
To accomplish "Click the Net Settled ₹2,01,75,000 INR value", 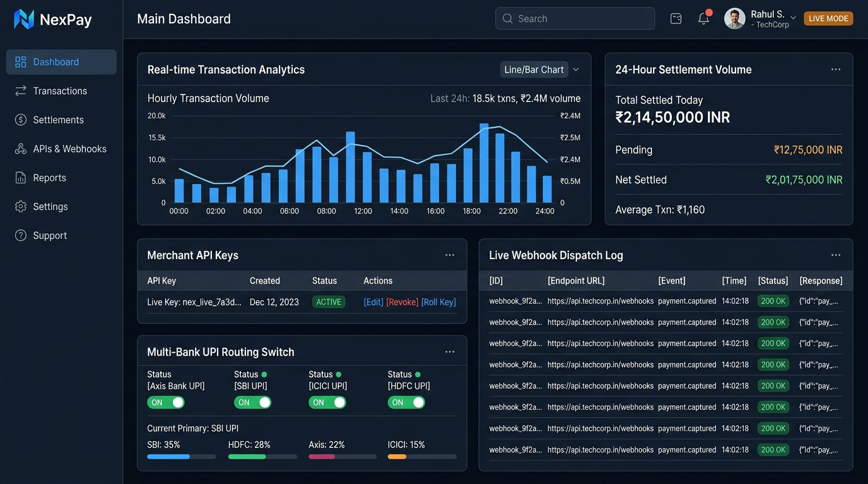I will pyautogui.click(x=804, y=180).
